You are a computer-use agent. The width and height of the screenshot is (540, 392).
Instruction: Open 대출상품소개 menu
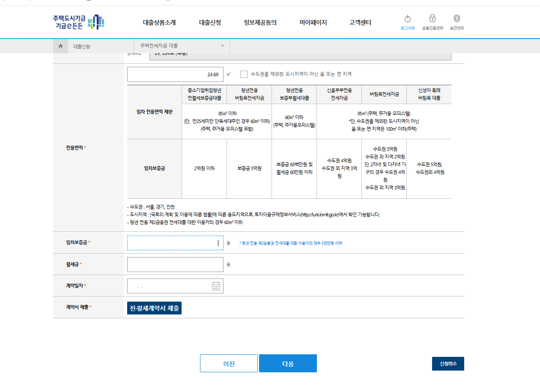coord(159,23)
